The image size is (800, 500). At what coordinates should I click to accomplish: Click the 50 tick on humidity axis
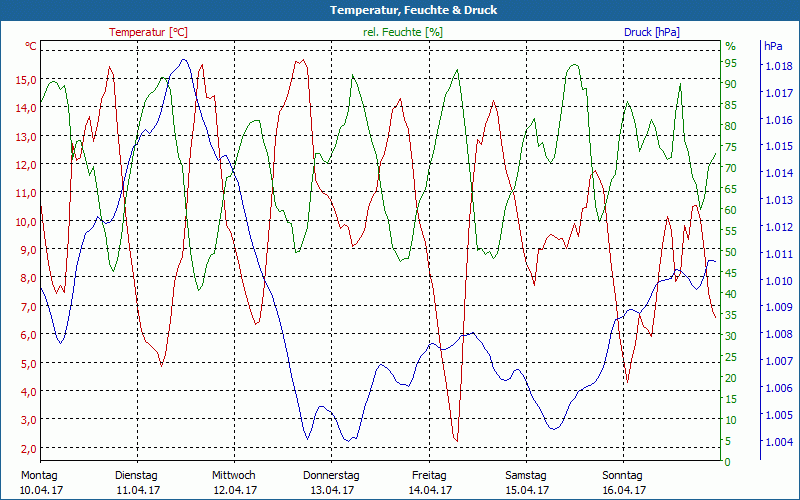point(731,252)
